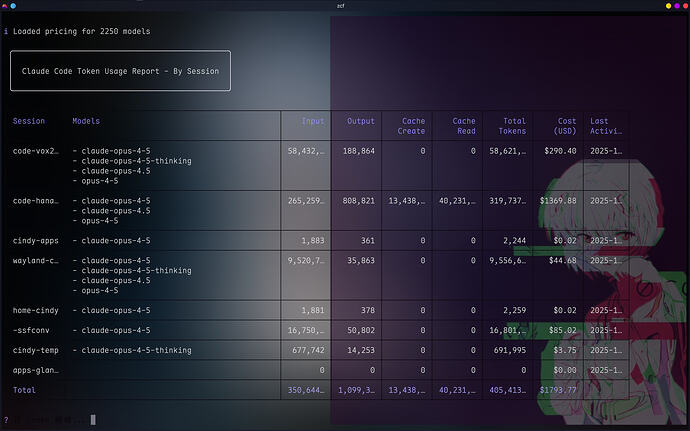Click the 'Input' column header

[x=313, y=121]
